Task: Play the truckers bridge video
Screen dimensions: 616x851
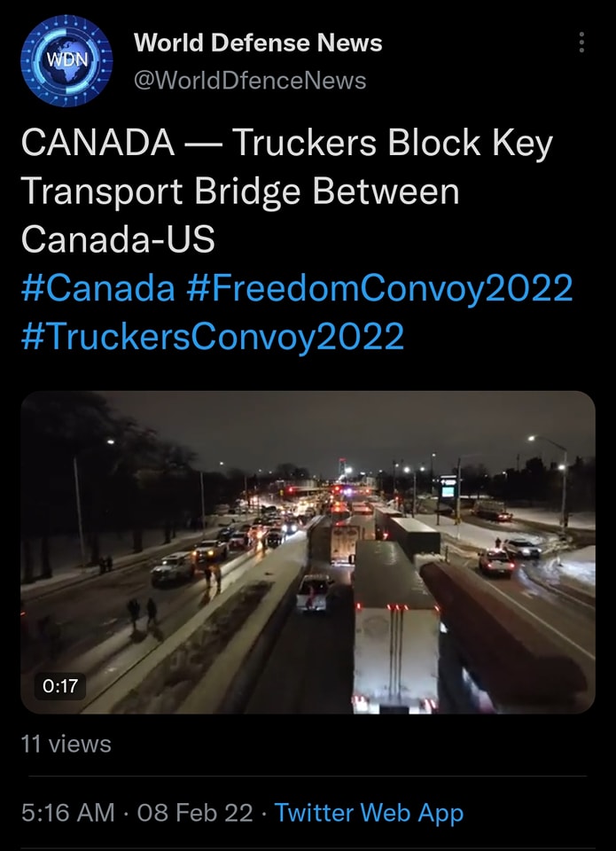Action: pyautogui.click(x=308, y=552)
